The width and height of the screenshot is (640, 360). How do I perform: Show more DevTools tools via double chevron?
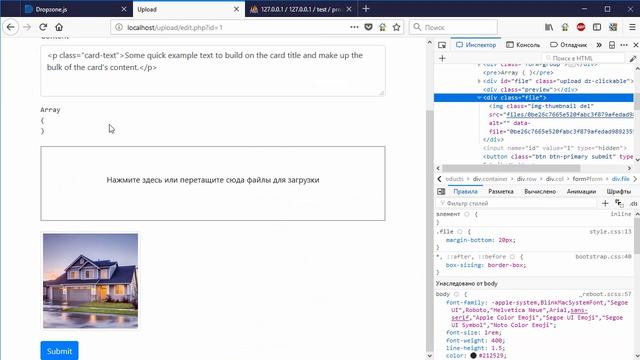[x=599, y=45]
